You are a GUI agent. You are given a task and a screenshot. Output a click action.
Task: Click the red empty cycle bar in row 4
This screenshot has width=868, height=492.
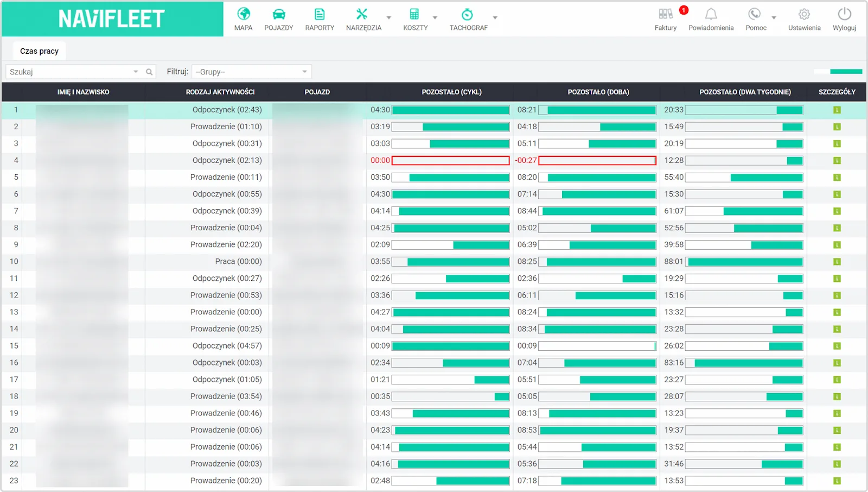[x=451, y=160]
